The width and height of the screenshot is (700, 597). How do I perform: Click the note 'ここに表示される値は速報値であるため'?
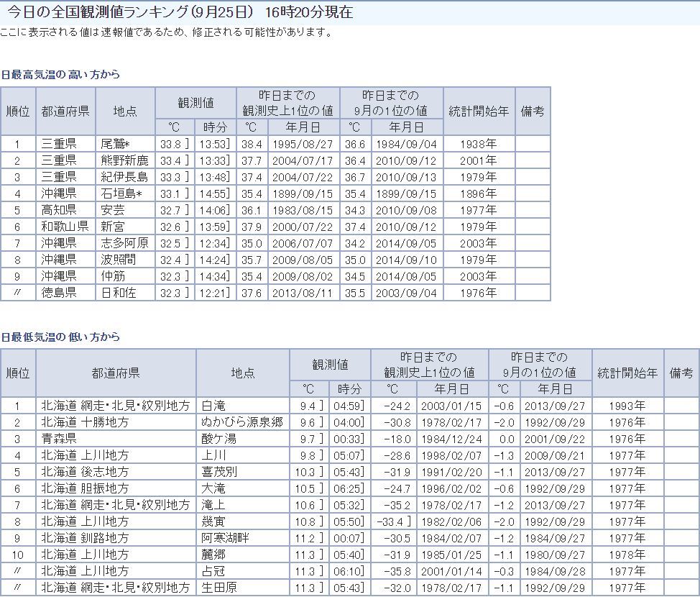pos(93,32)
